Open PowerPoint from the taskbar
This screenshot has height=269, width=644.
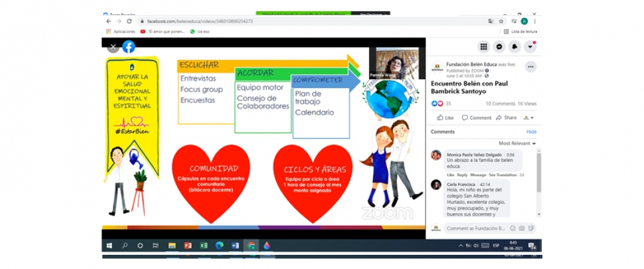pyautogui.click(x=187, y=246)
